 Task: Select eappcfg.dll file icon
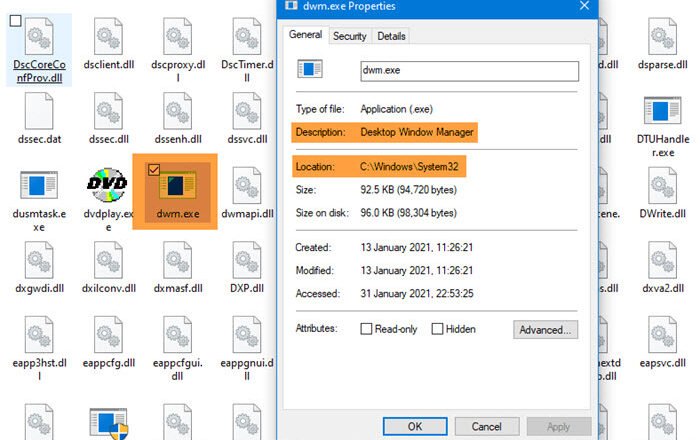tap(108, 335)
